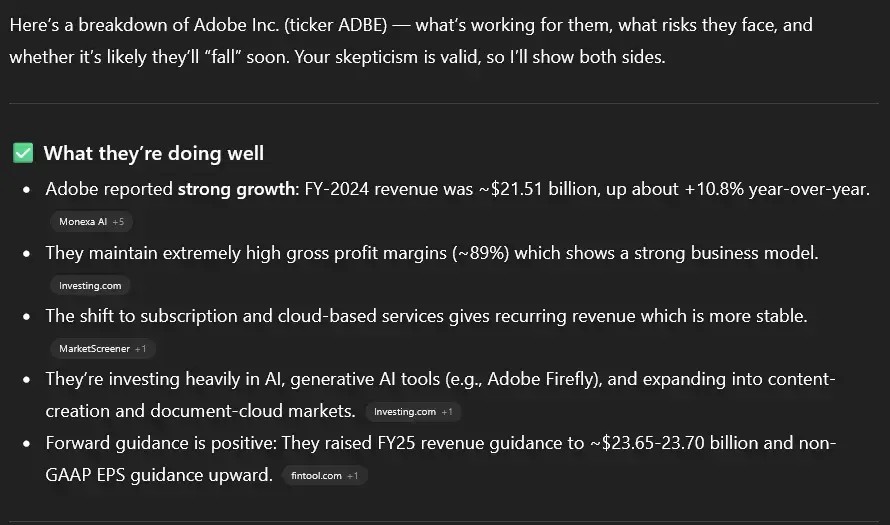Open the Monexa AI source chip
Viewport: 890px width, 525px height.
(82, 221)
